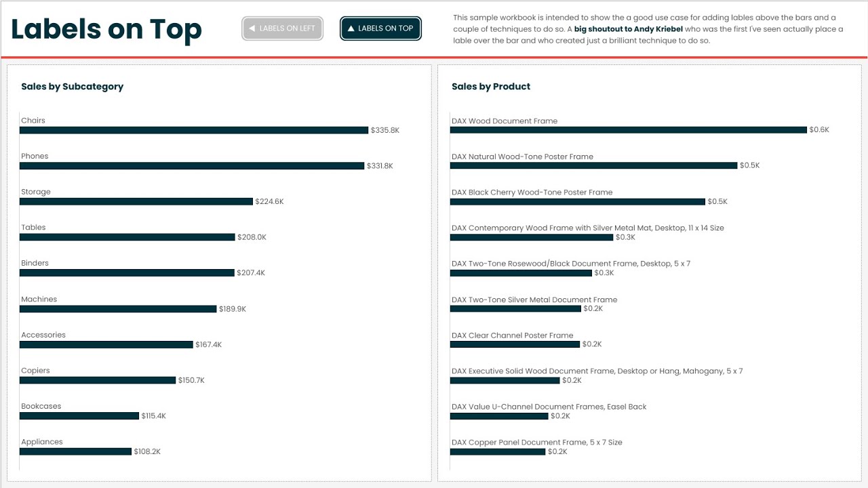868x488 pixels.
Task: Click the Bookcases sales bar
Action: click(79, 415)
